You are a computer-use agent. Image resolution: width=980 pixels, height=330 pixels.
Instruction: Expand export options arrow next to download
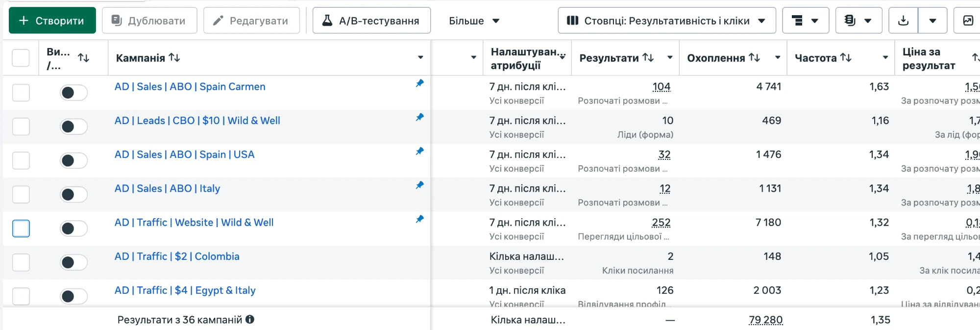point(932,21)
